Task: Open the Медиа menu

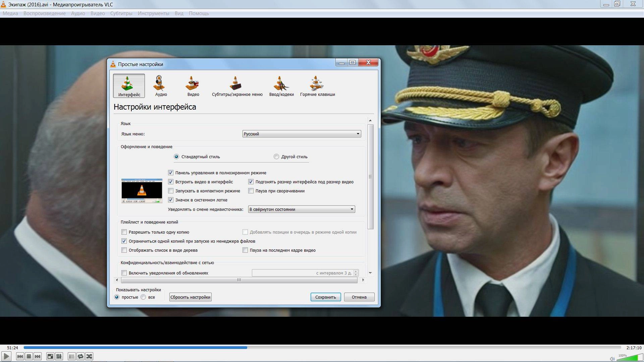Action: (x=10, y=13)
